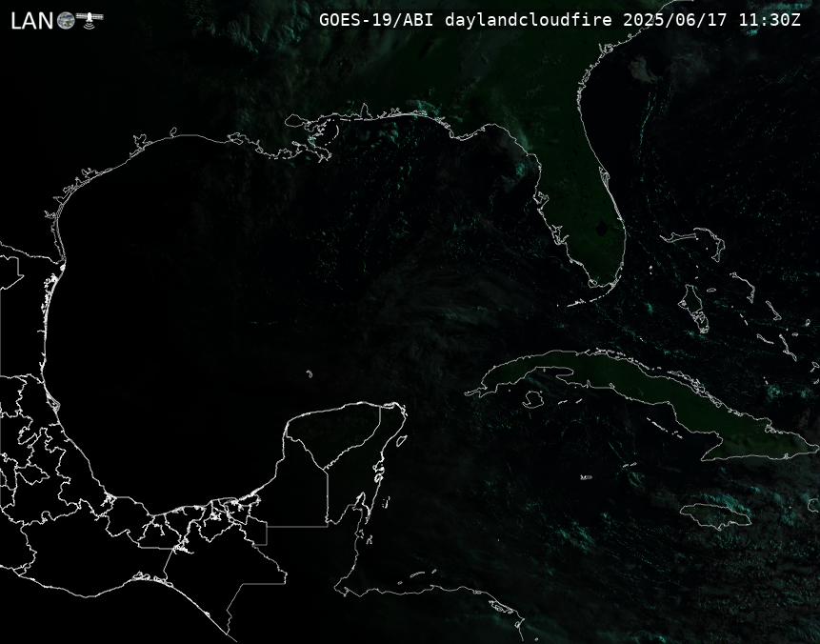Click the date "2025/06/17"
This screenshot has width=820, height=644.
point(675,20)
